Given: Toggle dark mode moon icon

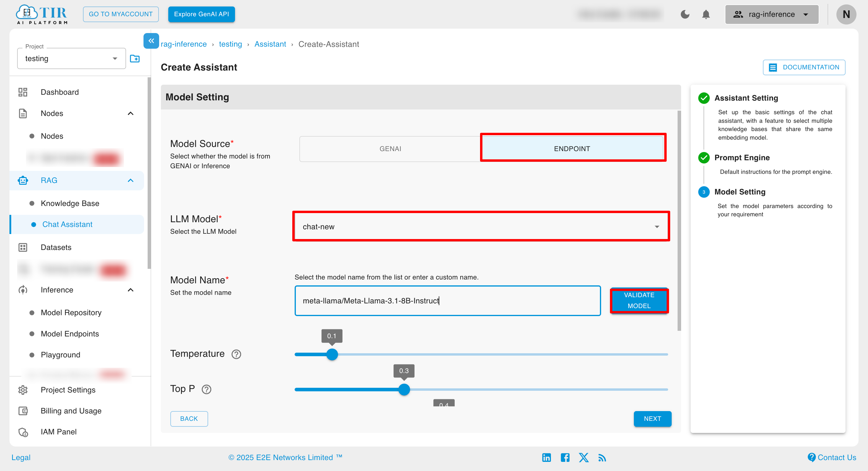Looking at the screenshot, I should pyautogui.click(x=685, y=14).
